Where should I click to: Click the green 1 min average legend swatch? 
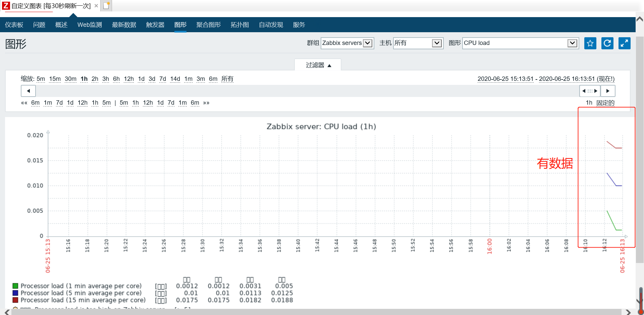15,286
